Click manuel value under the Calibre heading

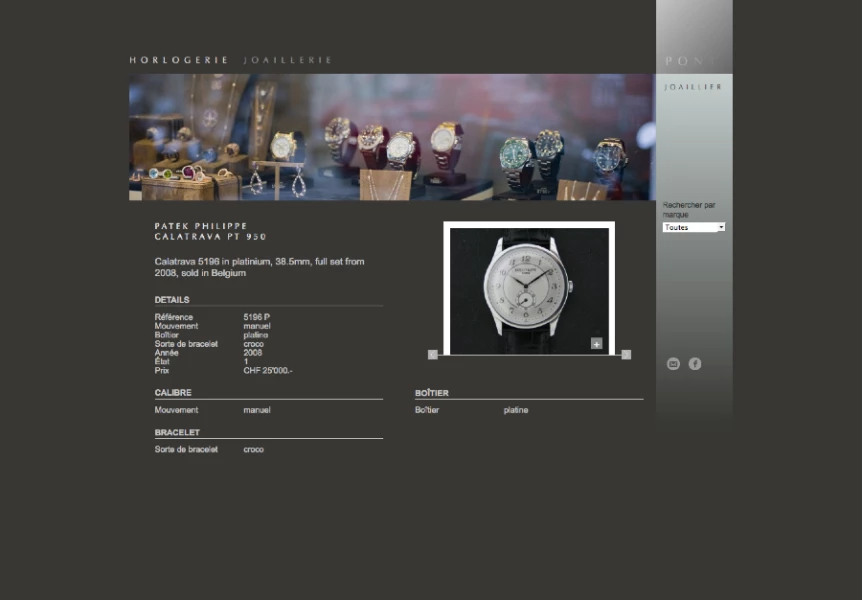tap(257, 410)
